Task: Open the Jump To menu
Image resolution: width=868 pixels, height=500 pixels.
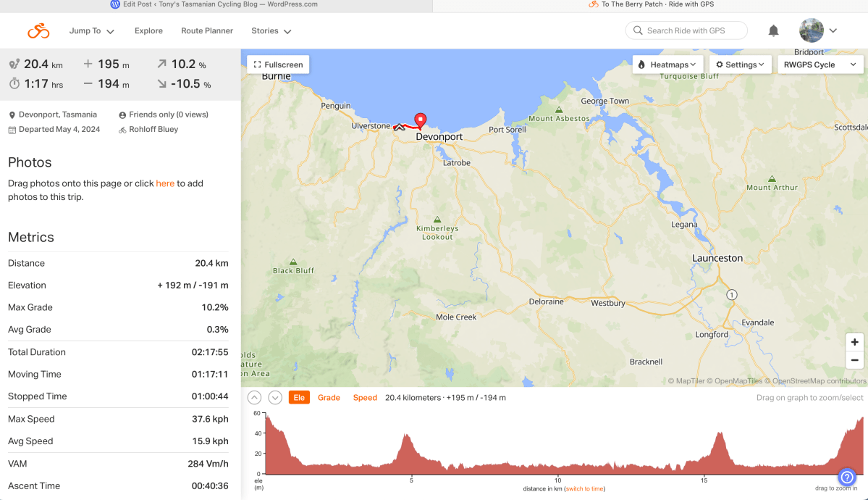Action: click(92, 31)
